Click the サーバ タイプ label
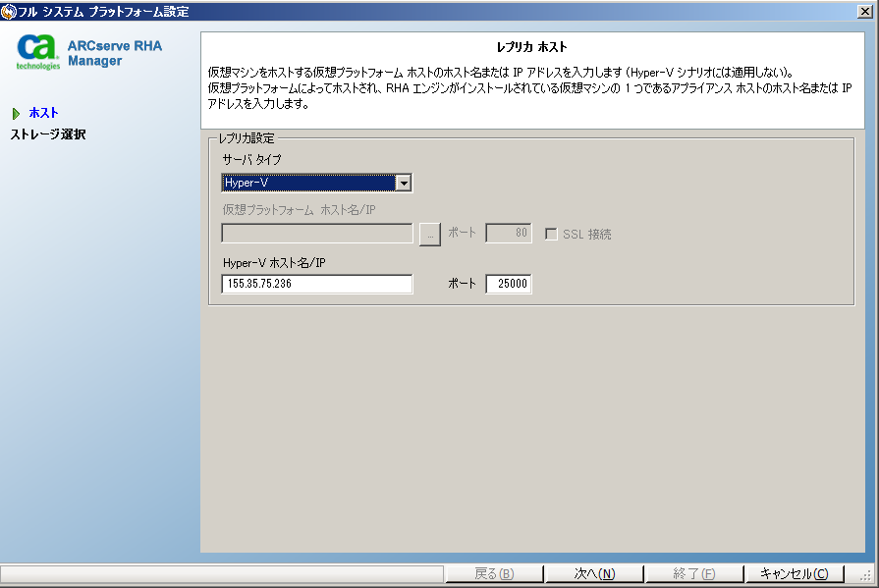Screen dimensions: 879x588 point(251,160)
